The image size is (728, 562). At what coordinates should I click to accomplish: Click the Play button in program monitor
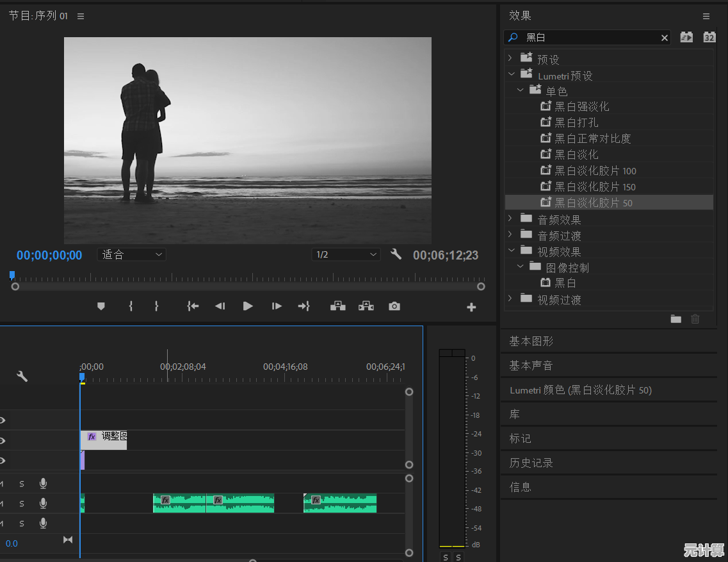[248, 306]
